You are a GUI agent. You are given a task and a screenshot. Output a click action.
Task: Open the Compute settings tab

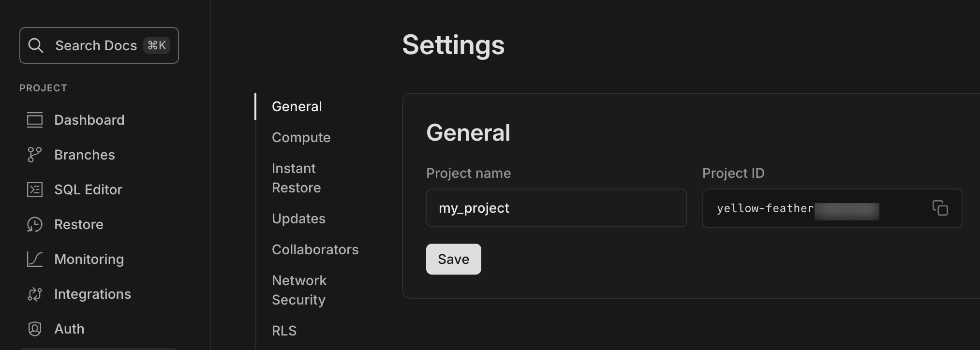coord(301,137)
